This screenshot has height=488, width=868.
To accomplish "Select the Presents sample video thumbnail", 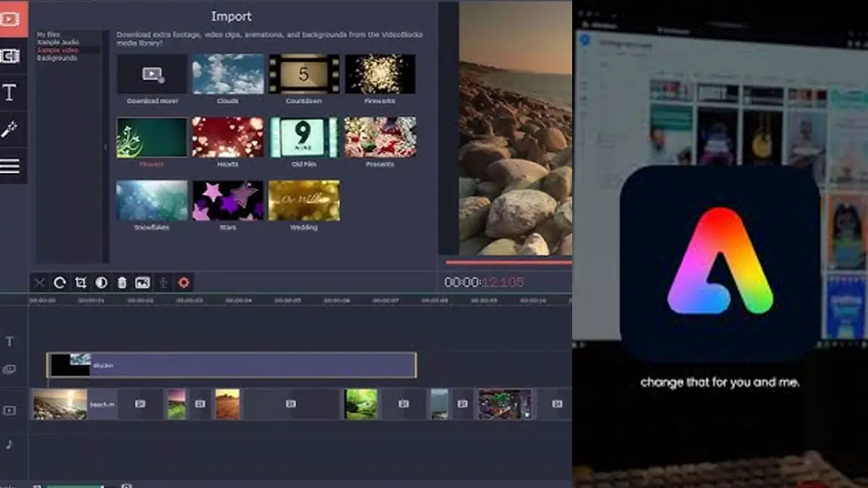I will [x=380, y=137].
